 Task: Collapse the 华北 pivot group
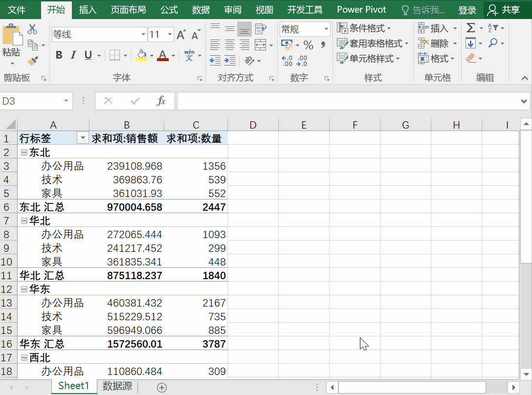(x=24, y=221)
